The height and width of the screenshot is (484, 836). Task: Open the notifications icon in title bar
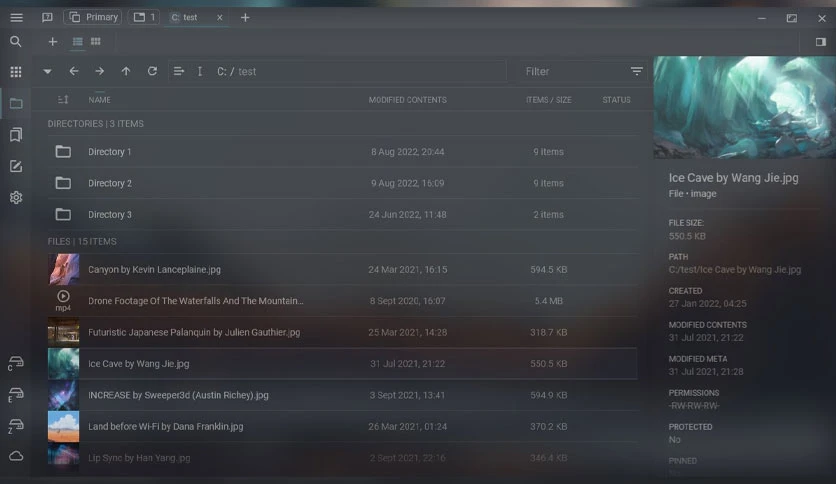(x=47, y=18)
